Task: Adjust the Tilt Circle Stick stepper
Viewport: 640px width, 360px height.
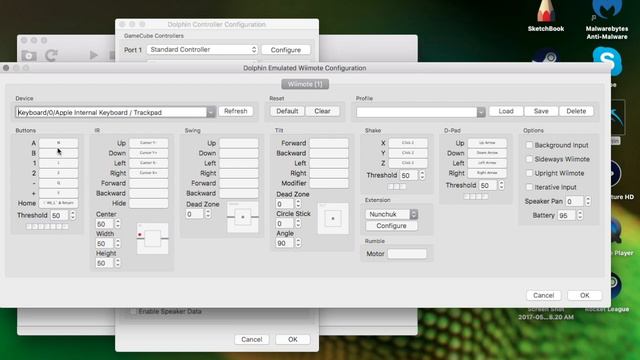Action: click(x=298, y=223)
